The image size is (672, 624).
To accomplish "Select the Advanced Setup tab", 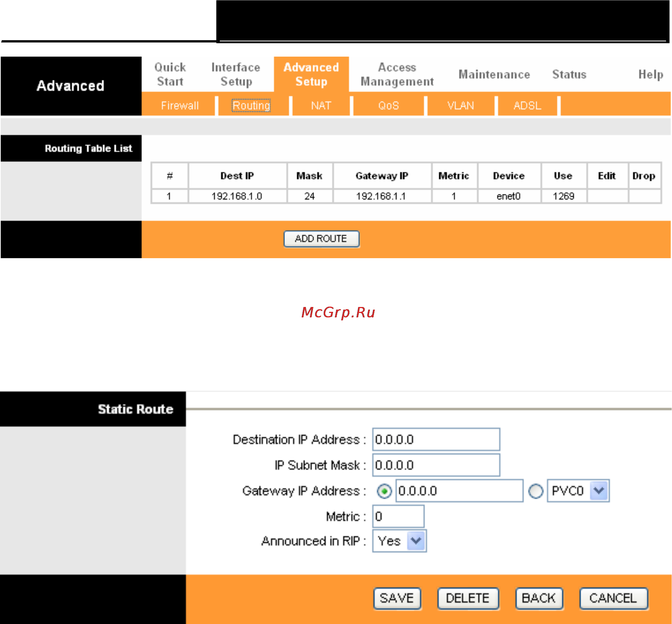I will [311, 74].
